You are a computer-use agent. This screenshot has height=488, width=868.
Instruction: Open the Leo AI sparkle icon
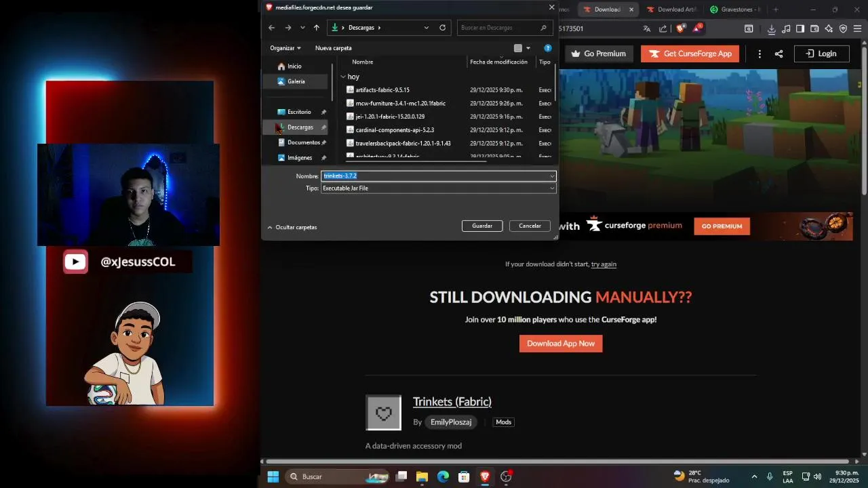click(x=829, y=28)
